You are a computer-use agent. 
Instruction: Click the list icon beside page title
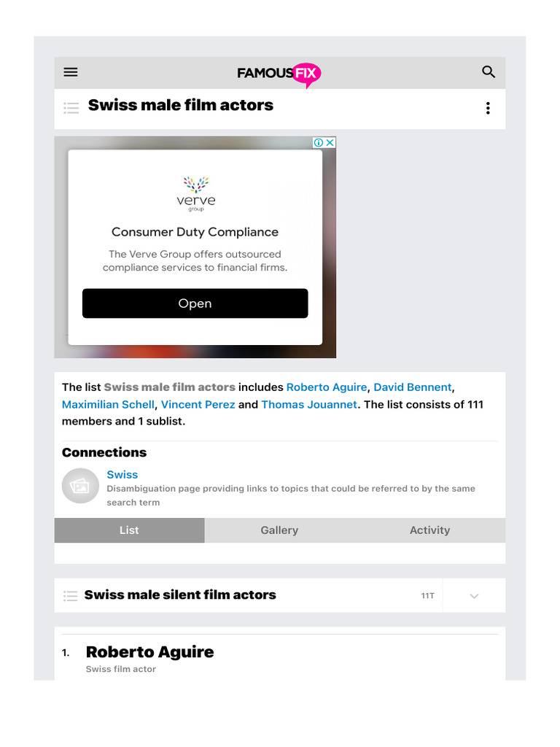point(71,109)
